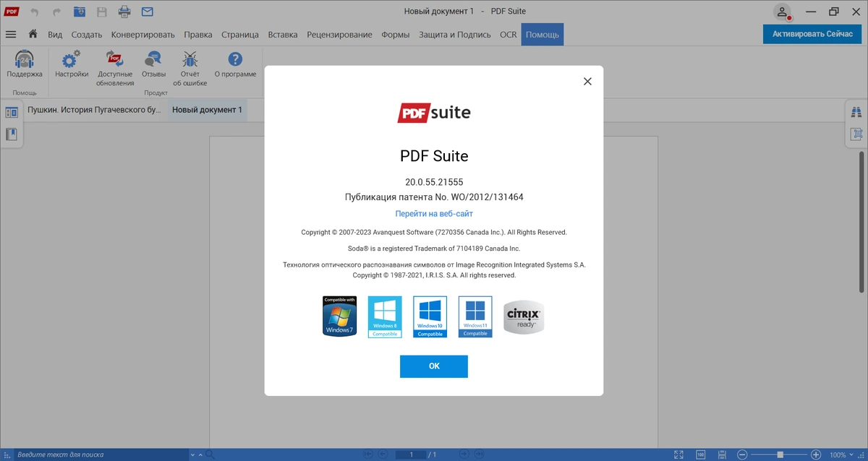This screenshot has width=868, height=461.
Task: Click the PDF Suite app logo icon
Action: (x=12, y=12)
